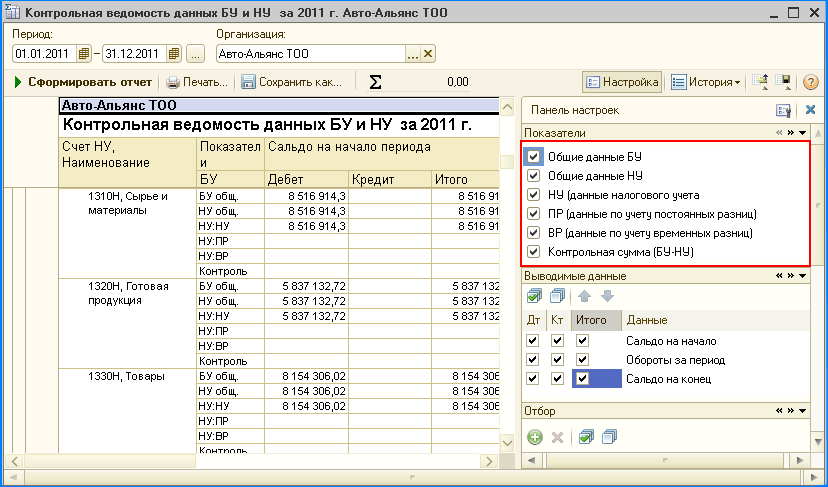This screenshot has height=487, width=828.
Task: Close the Панель настроек with blue X
Action: tap(811, 110)
